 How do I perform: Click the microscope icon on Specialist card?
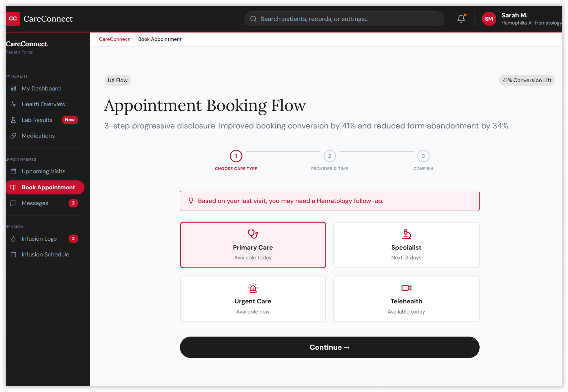406,234
